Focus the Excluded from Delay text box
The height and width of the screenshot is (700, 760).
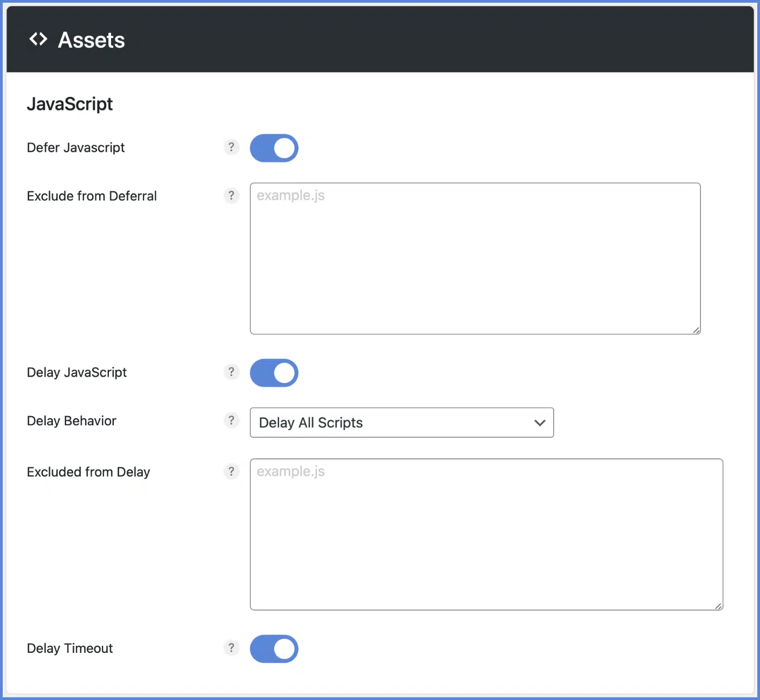[x=486, y=534]
